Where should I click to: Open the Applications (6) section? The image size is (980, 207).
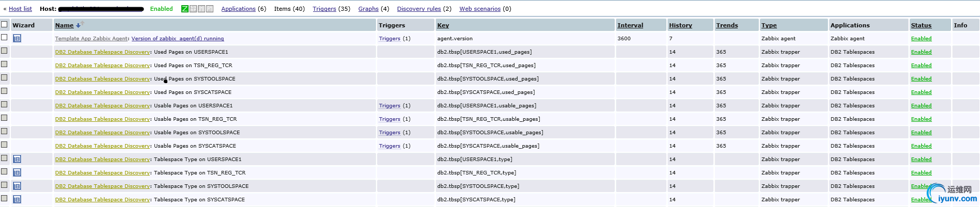[238, 9]
